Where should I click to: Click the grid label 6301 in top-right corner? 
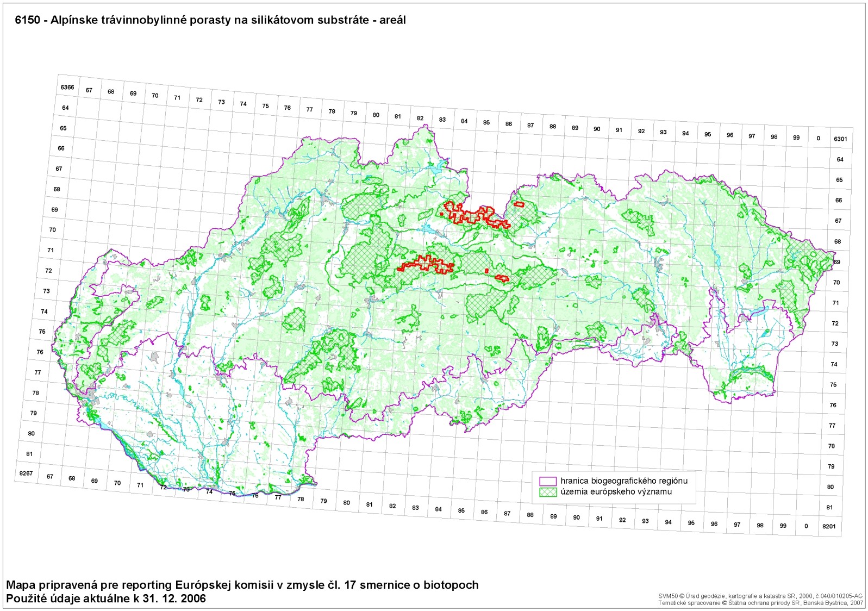point(840,139)
